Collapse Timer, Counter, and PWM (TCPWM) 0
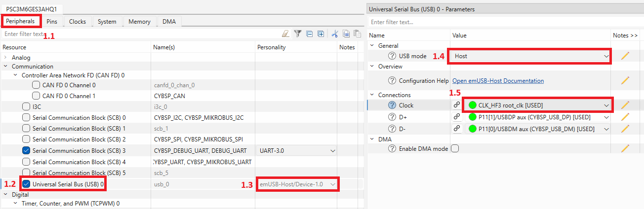 [x=15, y=203]
